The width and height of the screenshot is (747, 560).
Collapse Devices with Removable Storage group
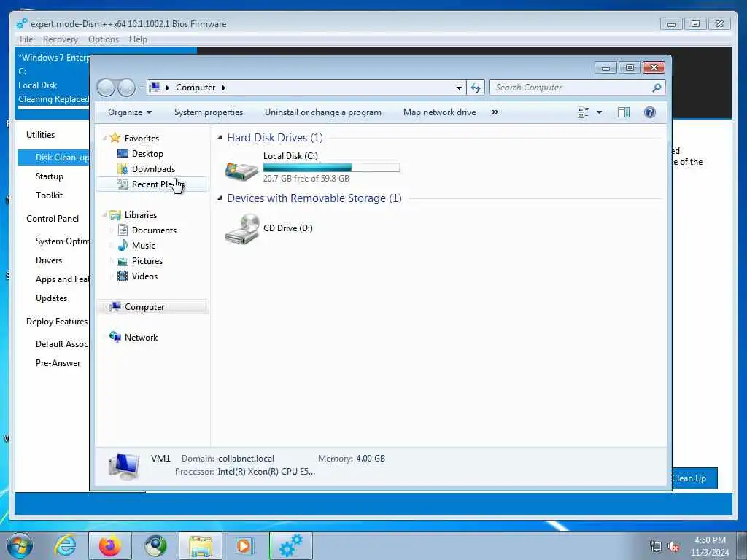point(220,198)
